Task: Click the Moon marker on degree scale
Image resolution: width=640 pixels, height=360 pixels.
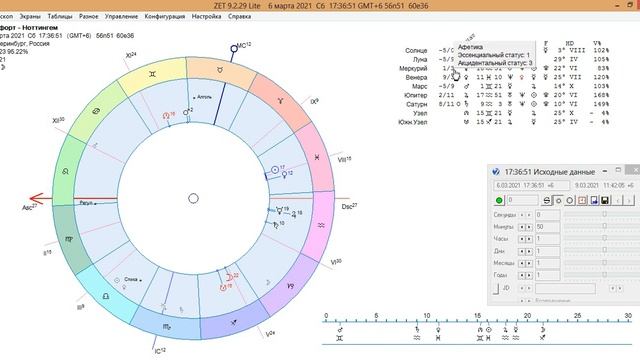Action: 542,330
